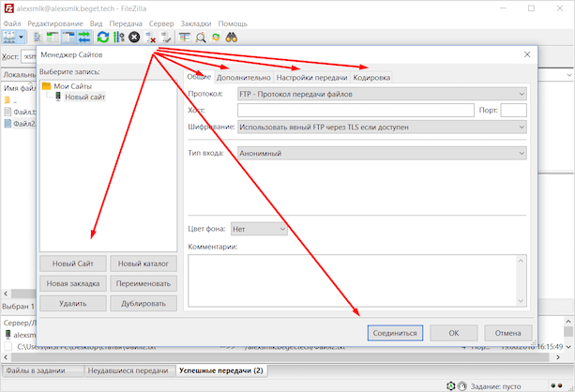
Task: Switch to the Настройки передачи tab
Action: coord(311,78)
